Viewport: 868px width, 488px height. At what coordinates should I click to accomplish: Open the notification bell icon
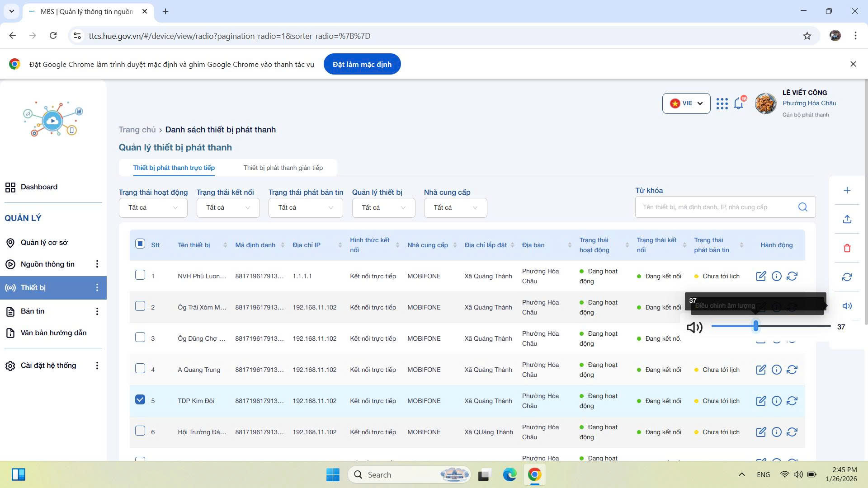[739, 103]
